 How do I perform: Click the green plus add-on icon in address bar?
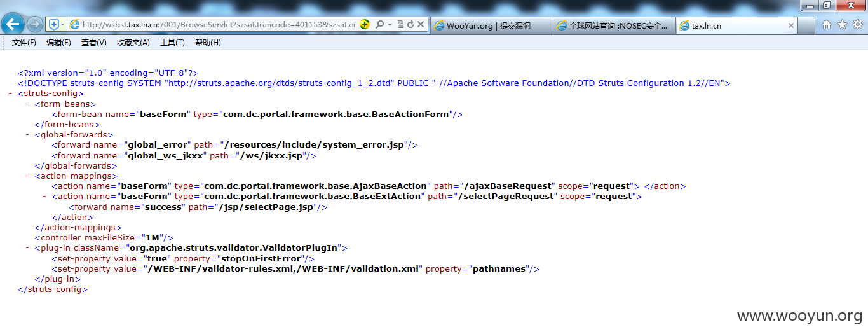[x=365, y=25]
